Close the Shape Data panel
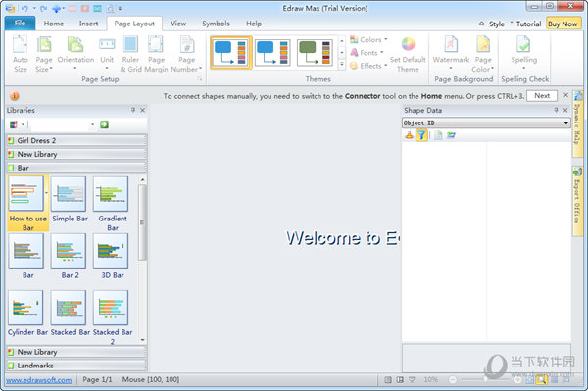The height and width of the screenshot is (391, 588). coord(565,110)
